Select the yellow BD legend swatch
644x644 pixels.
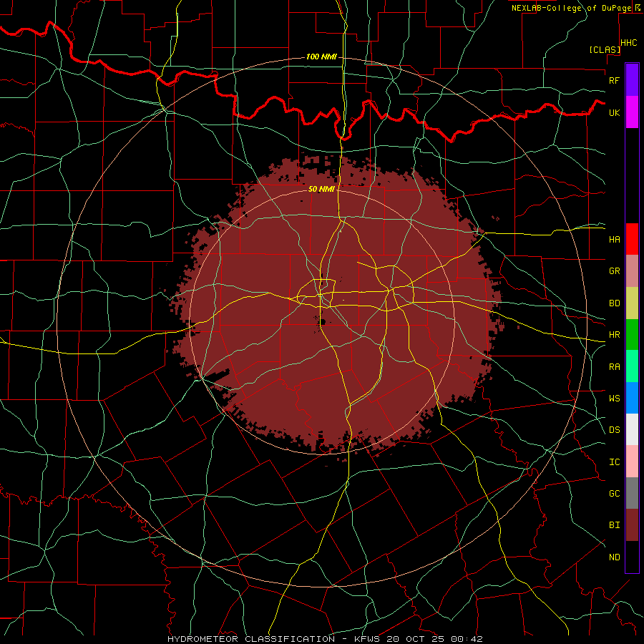point(632,303)
